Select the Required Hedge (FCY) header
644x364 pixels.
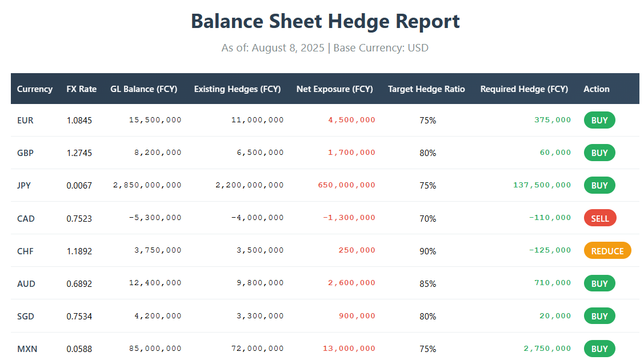(x=524, y=89)
